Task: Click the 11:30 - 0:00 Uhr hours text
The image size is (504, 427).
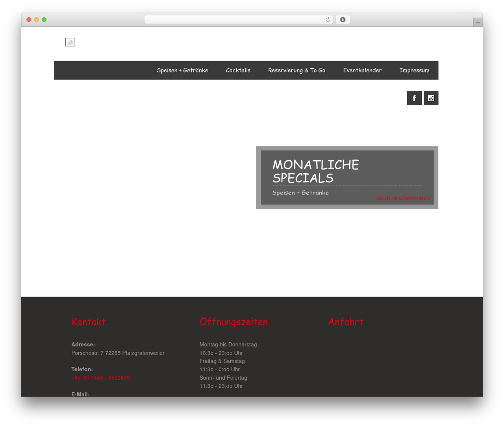Action: pyautogui.click(x=220, y=369)
